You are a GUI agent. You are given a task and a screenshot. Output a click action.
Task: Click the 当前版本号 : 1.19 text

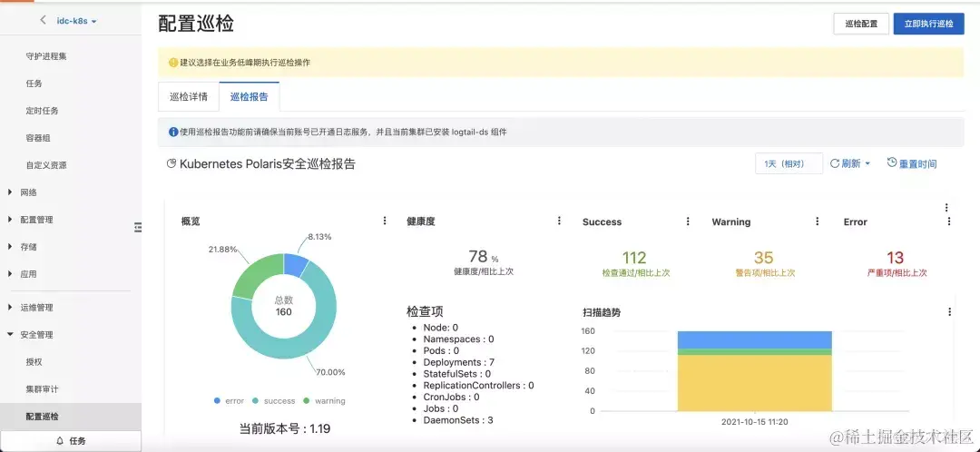tap(285, 429)
